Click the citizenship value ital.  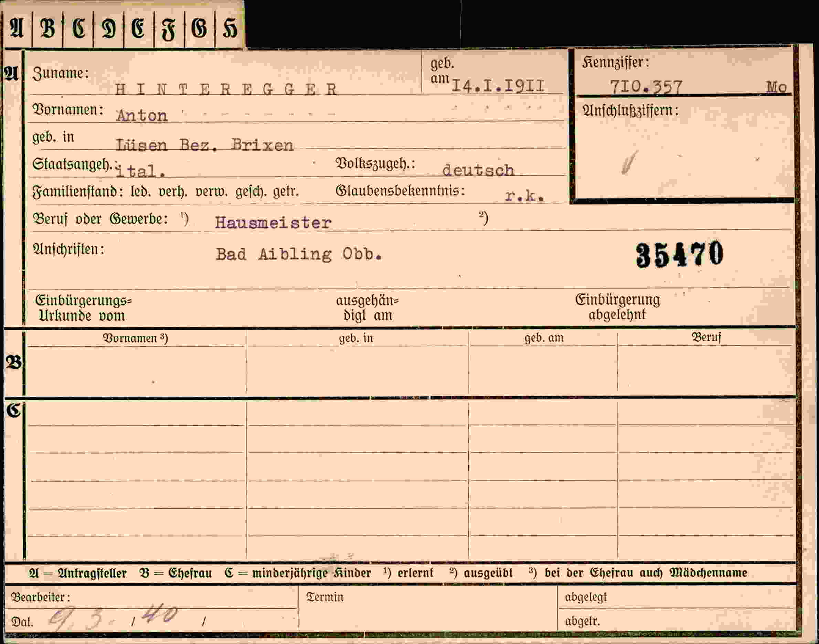141,171
